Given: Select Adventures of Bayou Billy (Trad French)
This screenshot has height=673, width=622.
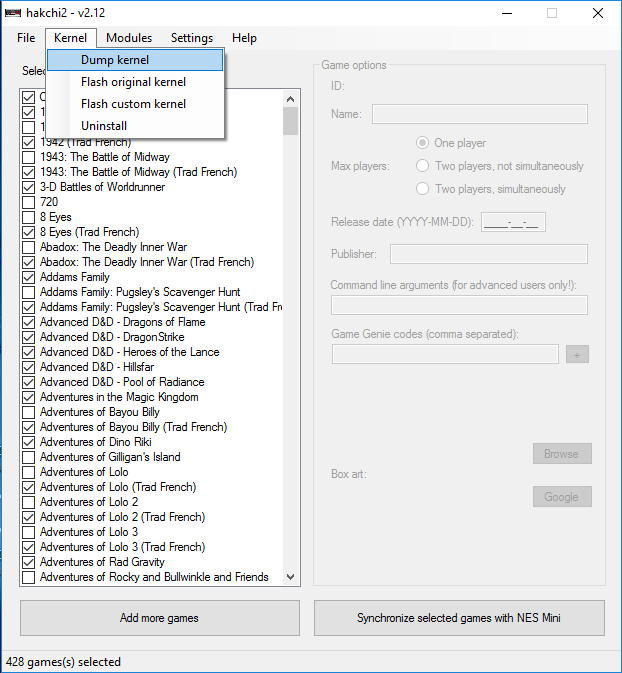Looking at the screenshot, I should (x=134, y=427).
